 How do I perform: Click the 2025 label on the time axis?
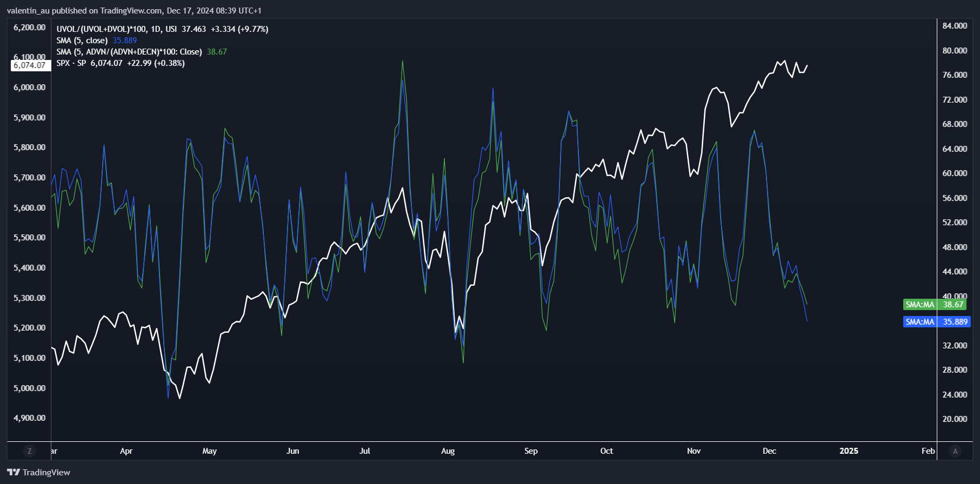(x=849, y=451)
